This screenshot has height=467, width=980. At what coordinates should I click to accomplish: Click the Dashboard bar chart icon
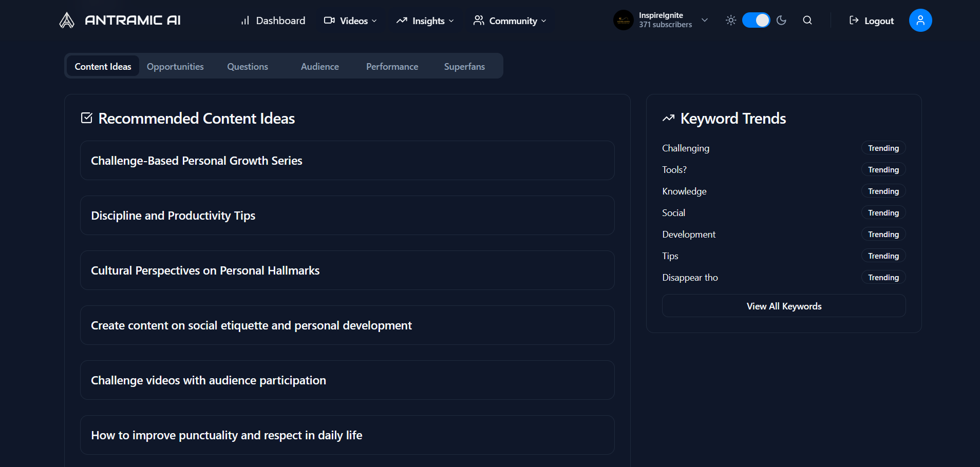click(245, 21)
